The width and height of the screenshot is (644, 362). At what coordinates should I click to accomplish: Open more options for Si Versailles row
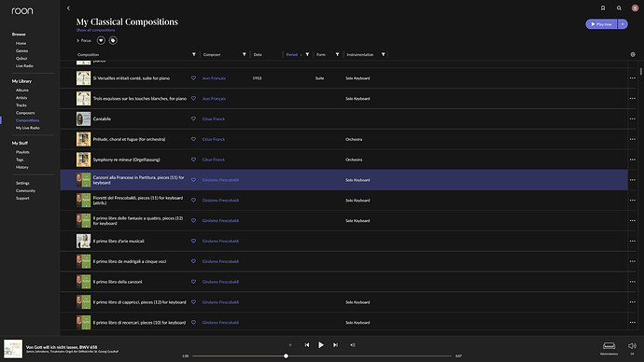tap(633, 78)
